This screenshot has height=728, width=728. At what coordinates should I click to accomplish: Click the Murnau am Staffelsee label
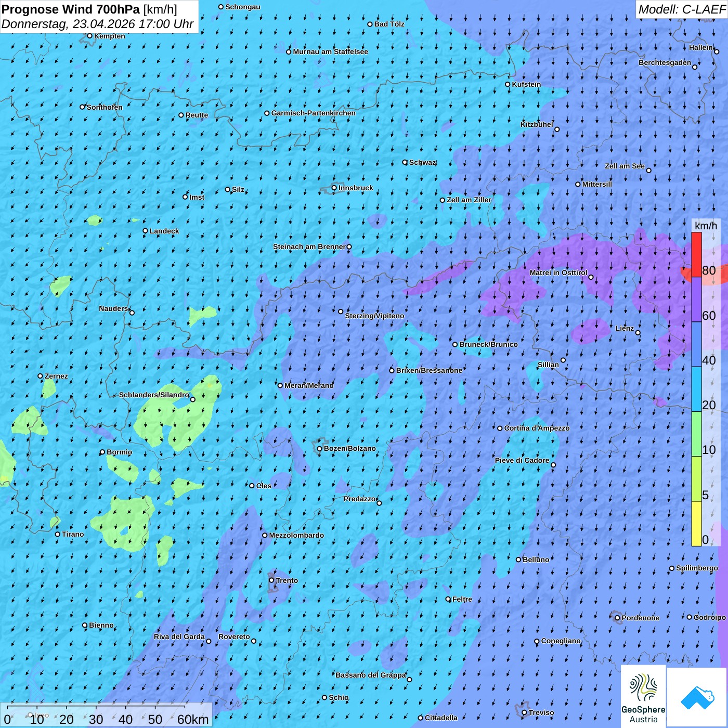pyautogui.click(x=330, y=51)
